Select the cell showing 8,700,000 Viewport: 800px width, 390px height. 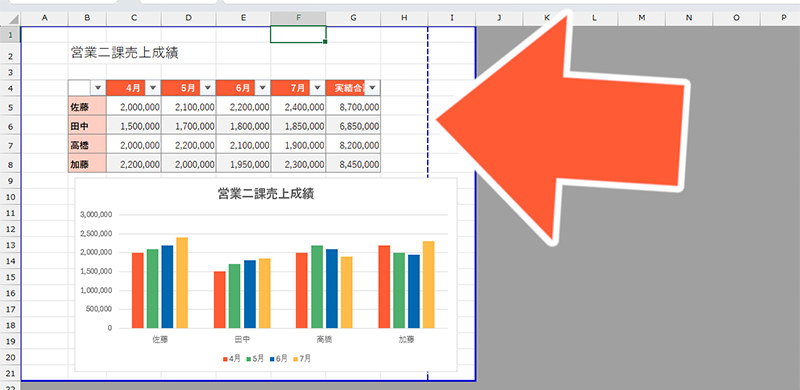click(354, 107)
